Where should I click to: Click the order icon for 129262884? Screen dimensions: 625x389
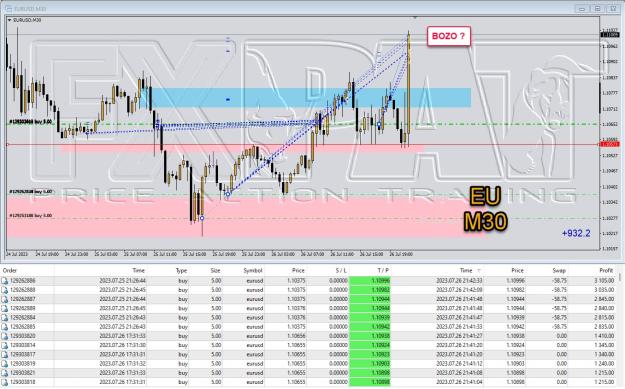coord(5,318)
